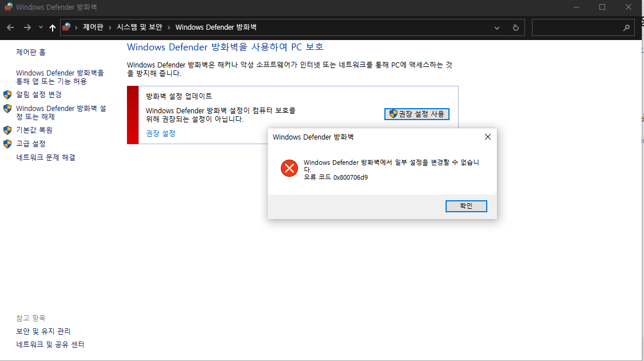Click the page title about PC 보호
Screen dimensions: 644x361
click(225, 47)
